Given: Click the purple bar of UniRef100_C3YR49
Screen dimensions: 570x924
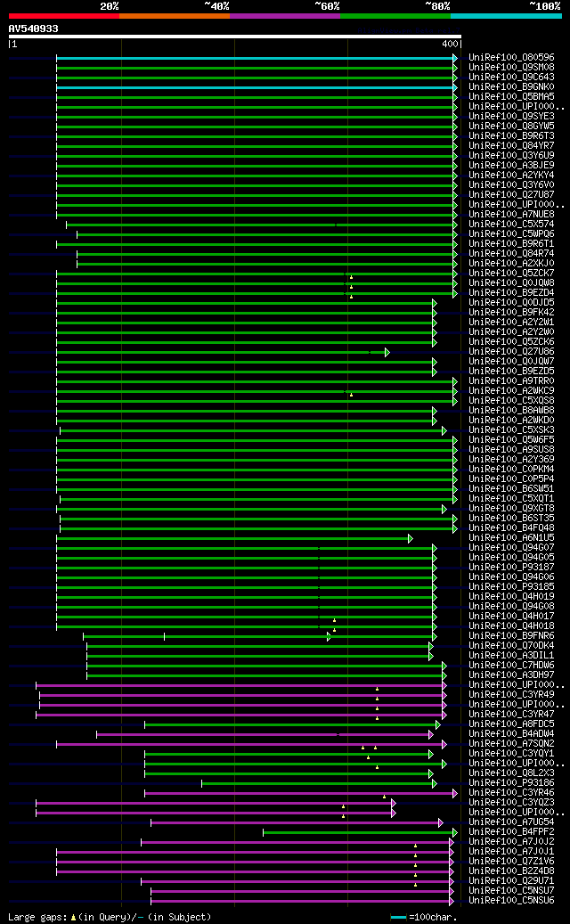Looking at the screenshot, I should [243, 695].
